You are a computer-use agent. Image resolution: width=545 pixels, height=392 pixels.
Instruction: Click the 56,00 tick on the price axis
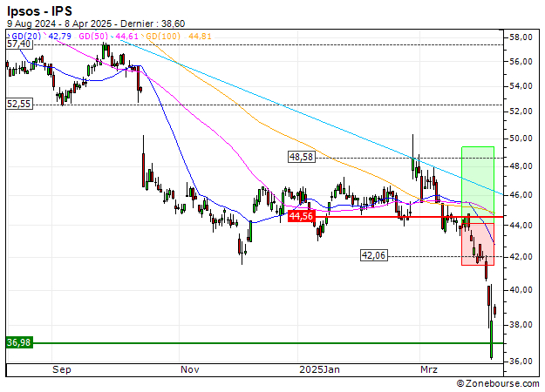coord(521,62)
